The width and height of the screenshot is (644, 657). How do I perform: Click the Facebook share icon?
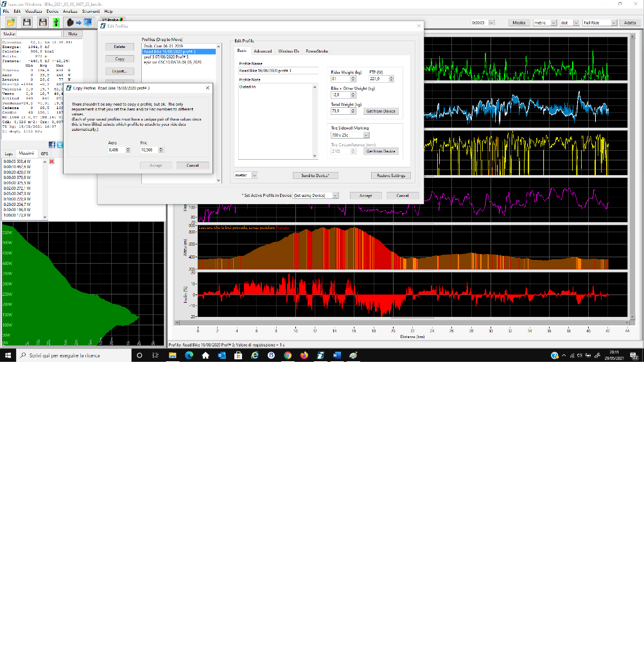click(x=52, y=145)
